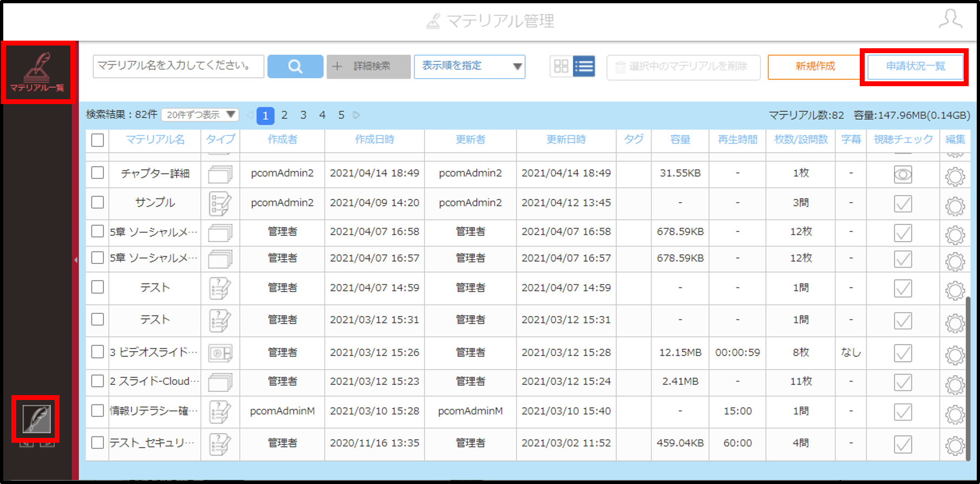This screenshot has height=484, width=980.
Task: Focus the マテリアル名 search input field
Action: 178,66
